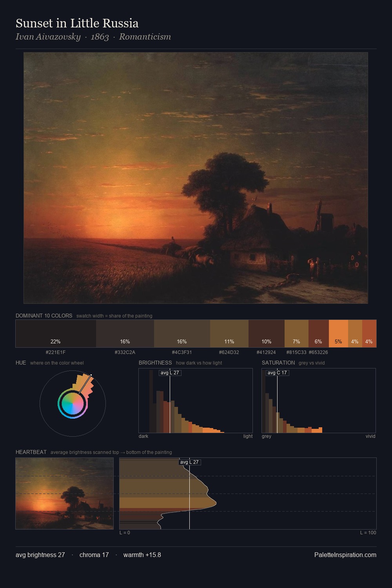Click the SATURATION section heading
Image resolution: width=392 pixels, height=588 pixels.
pos(278,363)
